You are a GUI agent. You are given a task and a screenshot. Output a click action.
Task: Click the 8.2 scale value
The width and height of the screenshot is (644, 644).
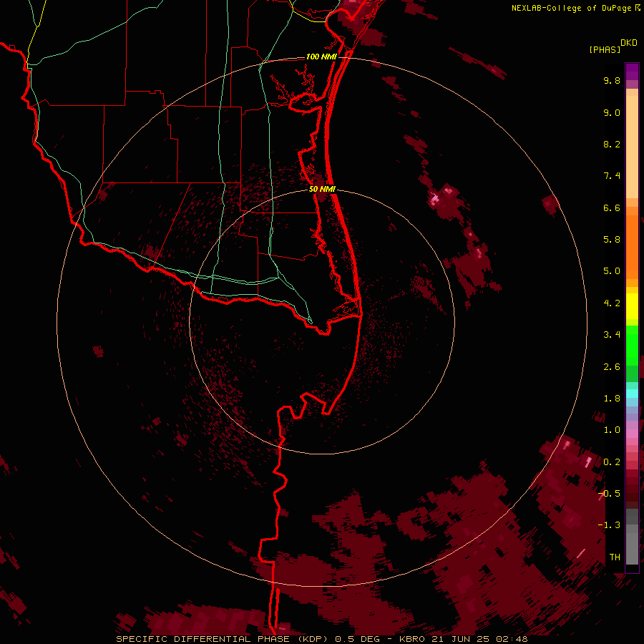[x=612, y=144]
